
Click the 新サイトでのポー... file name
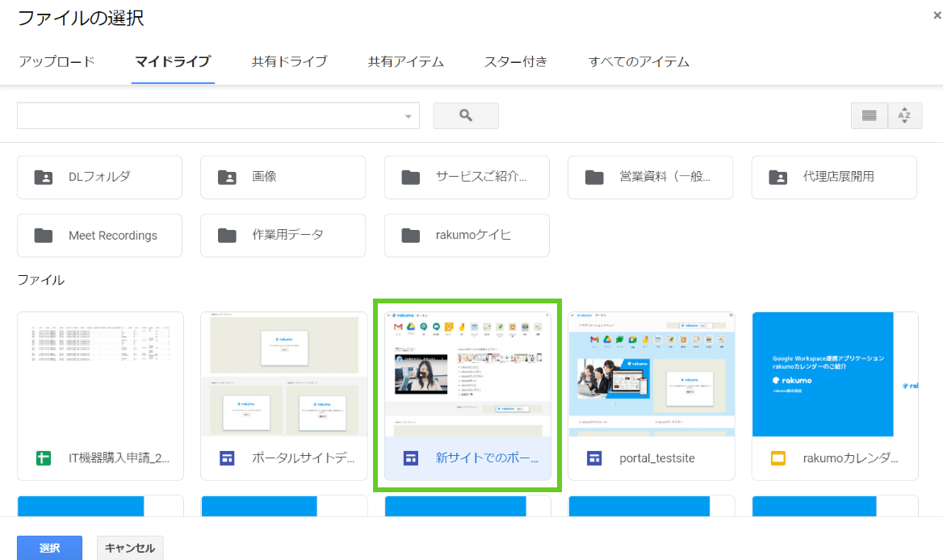click(x=487, y=458)
